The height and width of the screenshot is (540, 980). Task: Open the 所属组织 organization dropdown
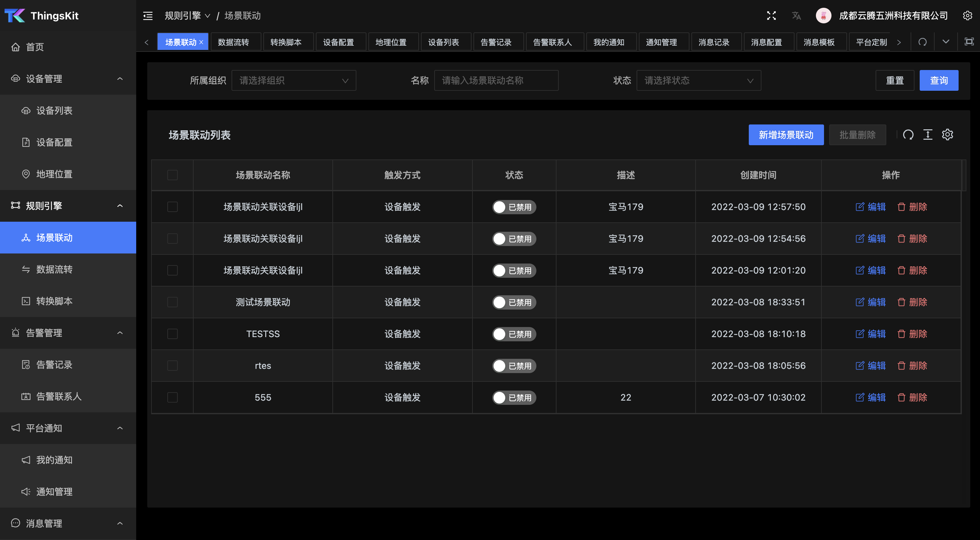tap(294, 80)
